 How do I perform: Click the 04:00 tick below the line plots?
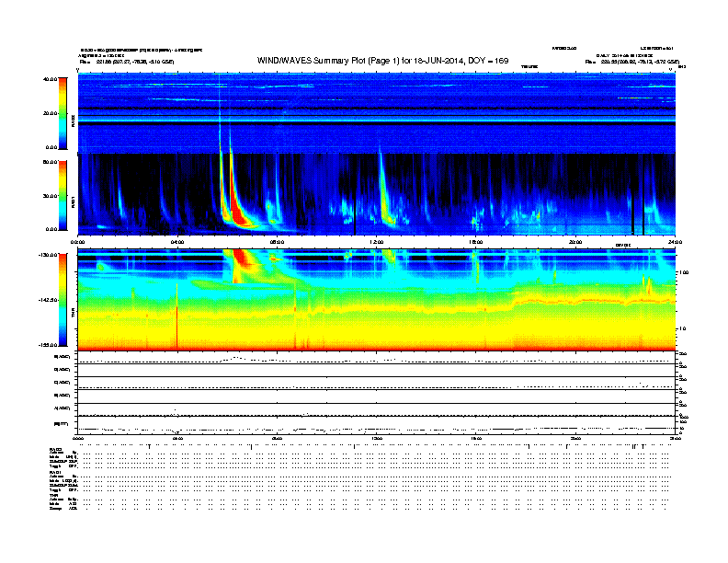pyautogui.click(x=177, y=438)
